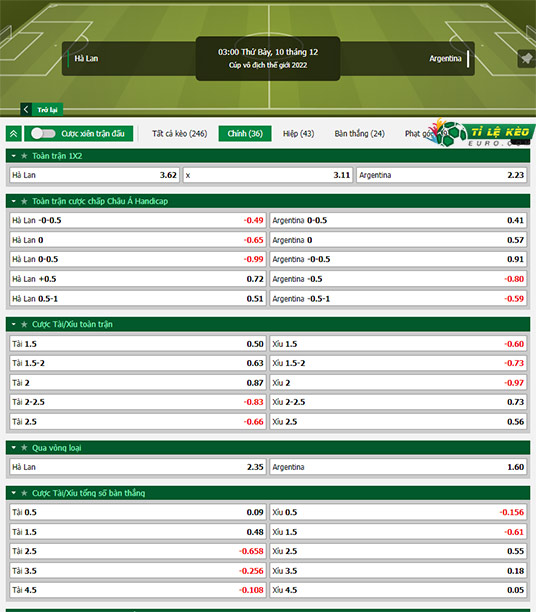Pick Tài 3.5 at -0.256
This screenshot has width=536, height=612.
137,571
